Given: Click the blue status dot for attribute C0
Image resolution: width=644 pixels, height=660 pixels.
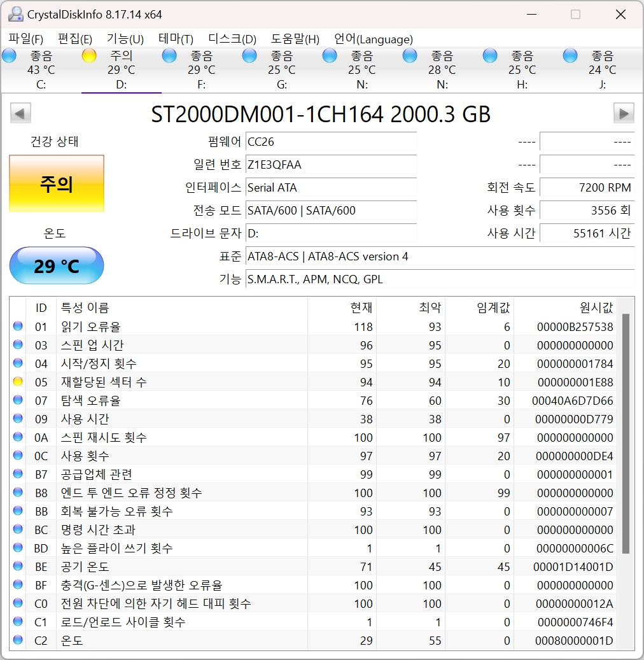Looking at the screenshot, I should tap(18, 603).
